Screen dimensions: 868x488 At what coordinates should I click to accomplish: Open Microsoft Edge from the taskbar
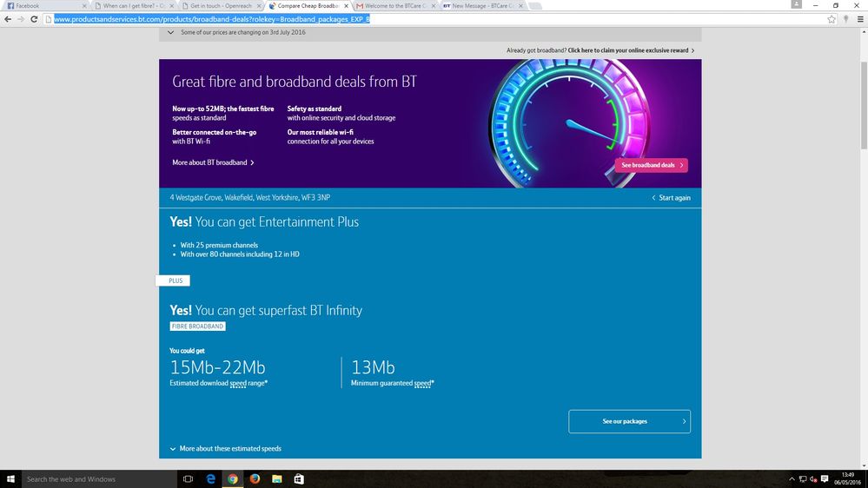click(x=210, y=478)
